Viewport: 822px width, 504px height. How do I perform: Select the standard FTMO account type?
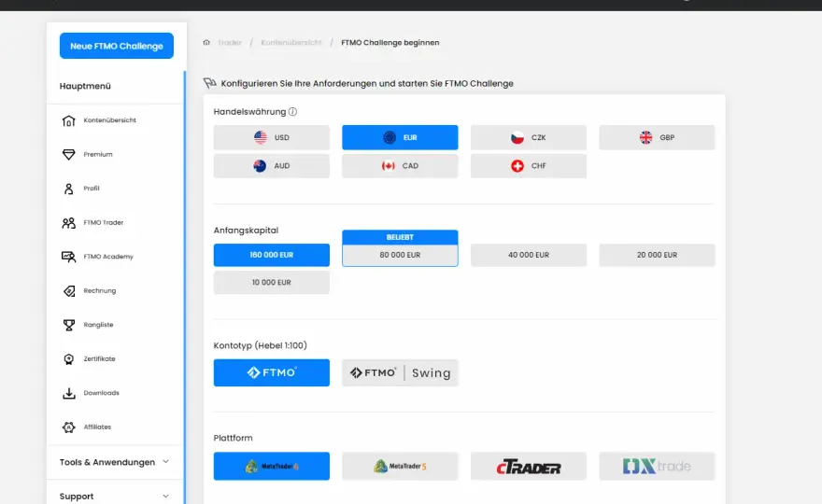272,372
